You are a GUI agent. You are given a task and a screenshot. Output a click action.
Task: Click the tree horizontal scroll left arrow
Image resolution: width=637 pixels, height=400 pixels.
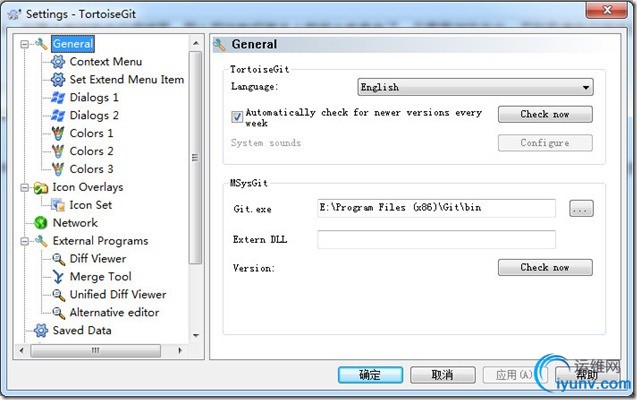coord(22,350)
